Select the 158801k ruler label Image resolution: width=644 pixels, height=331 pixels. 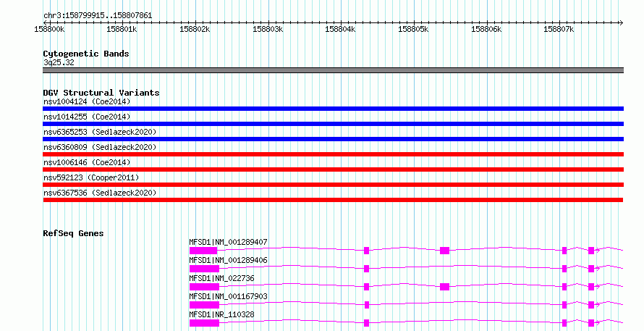[122, 29]
